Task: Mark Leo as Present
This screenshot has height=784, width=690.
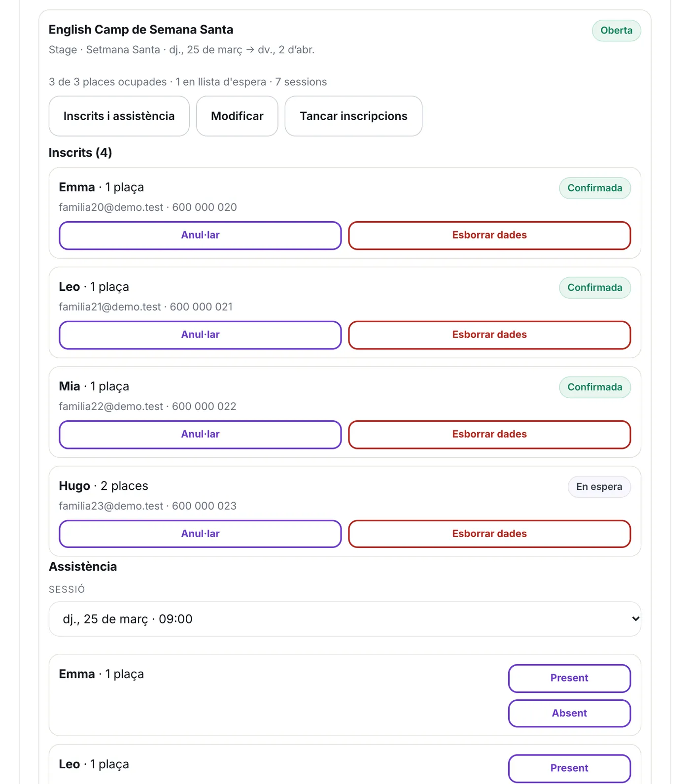Action: coord(569,768)
